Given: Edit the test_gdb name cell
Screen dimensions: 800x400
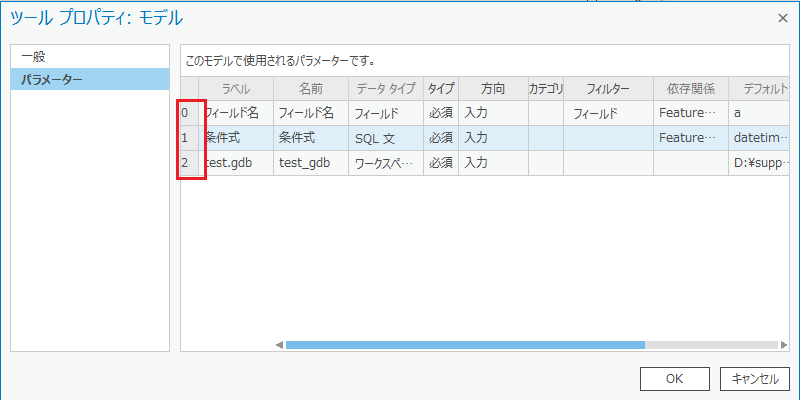Looking at the screenshot, I should click(311, 163).
